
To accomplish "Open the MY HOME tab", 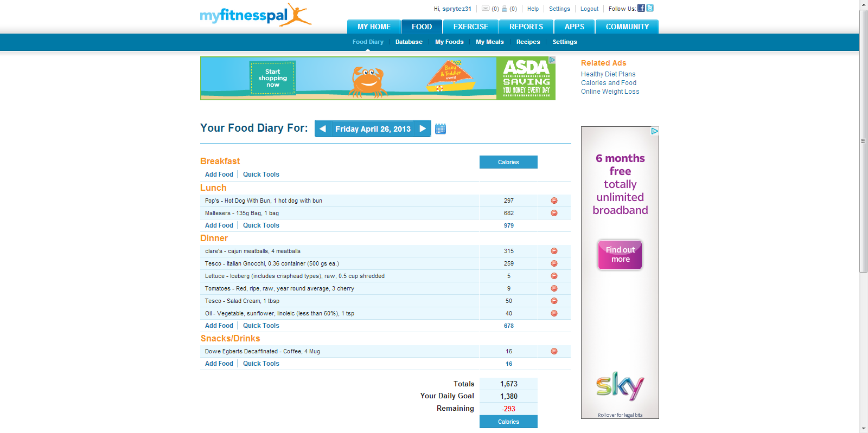I will [x=374, y=27].
